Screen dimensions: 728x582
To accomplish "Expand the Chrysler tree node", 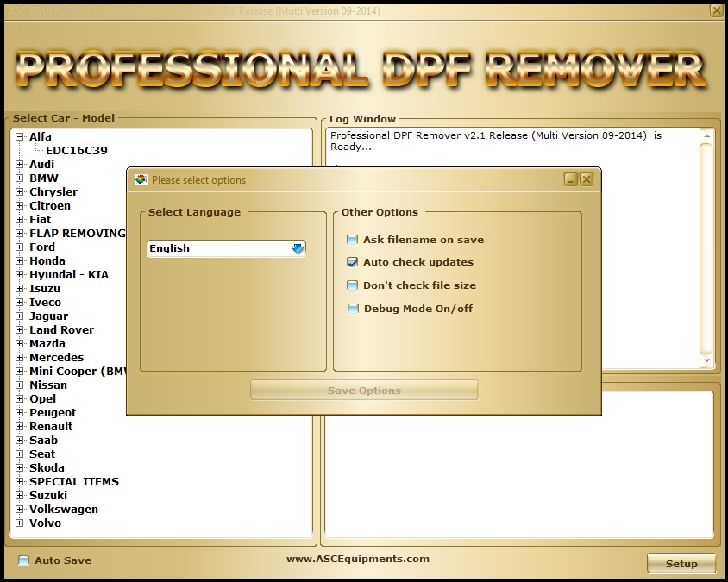I will (19, 192).
